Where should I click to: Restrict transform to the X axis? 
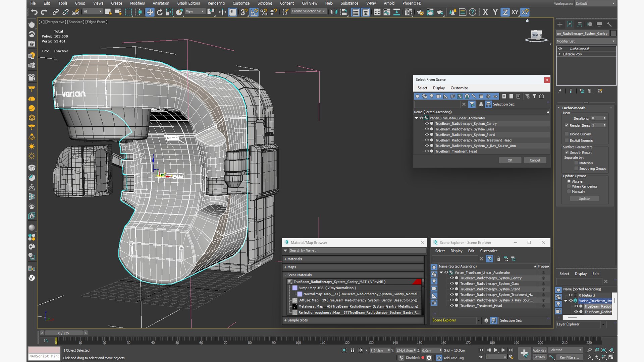coord(485,12)
